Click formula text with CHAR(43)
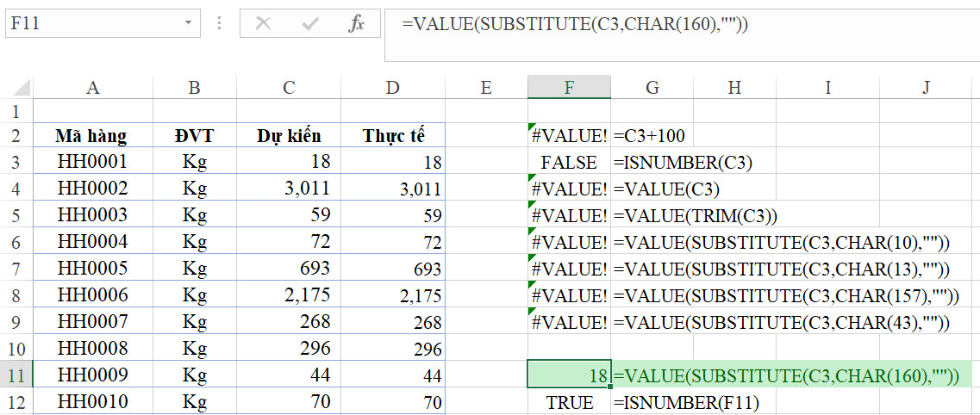The height and width of the screenshot is (415, 980). (x=782, y=321)
